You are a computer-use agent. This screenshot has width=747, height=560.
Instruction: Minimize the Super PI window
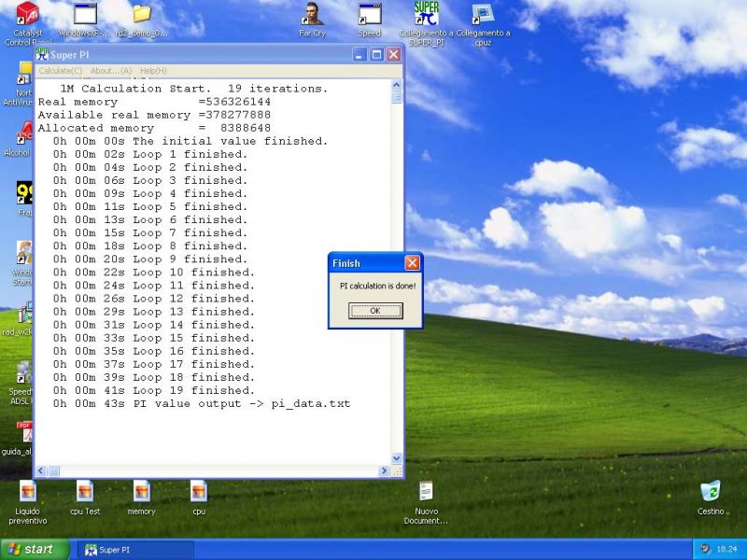[359, 55]
